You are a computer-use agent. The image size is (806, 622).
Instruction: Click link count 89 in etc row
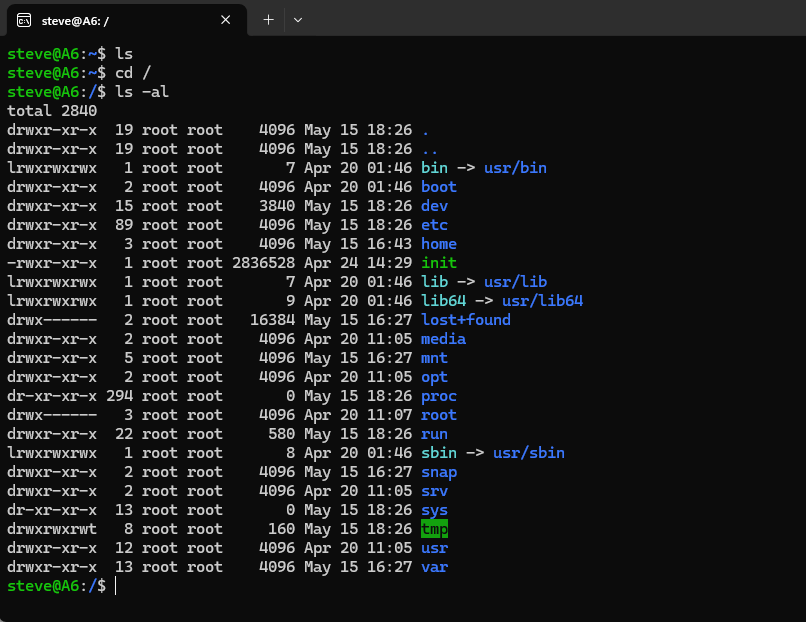(124, 225)
